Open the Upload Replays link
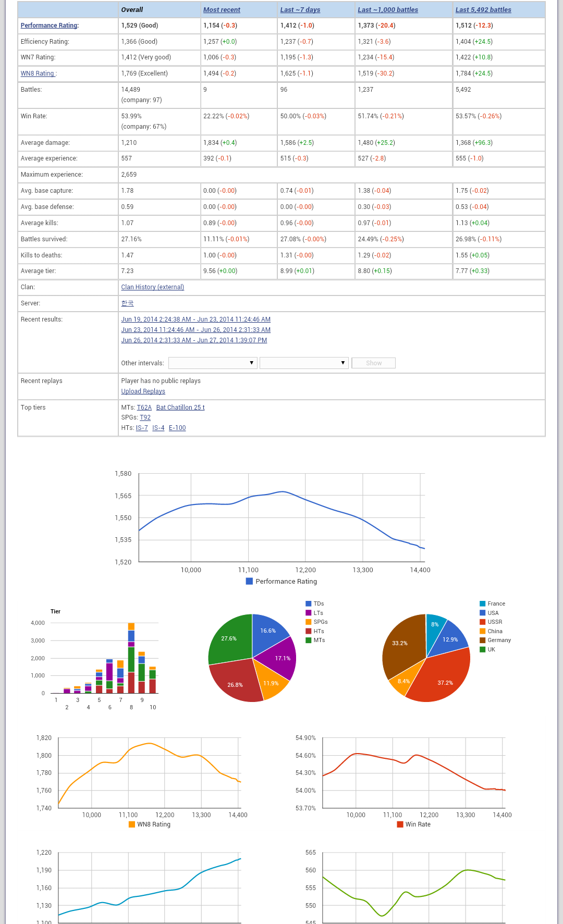Screen dimensions: 563x924 [x=143, y=391]
